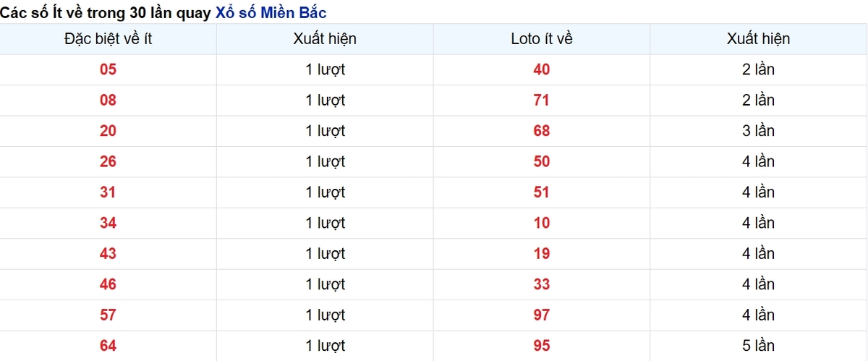This screenshot has width=868, height=361.
Task: Click the 5 lần cell for 95
Action: 758,346
